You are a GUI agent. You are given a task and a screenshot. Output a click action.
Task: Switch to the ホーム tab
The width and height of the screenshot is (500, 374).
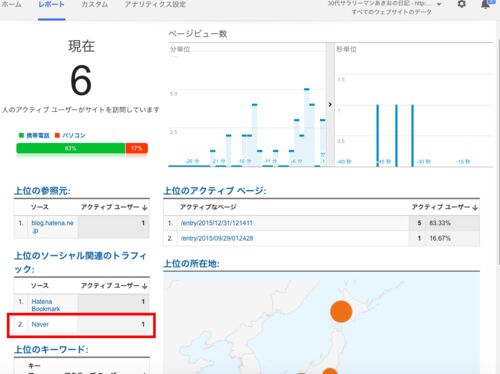click(x=12, y=4)
